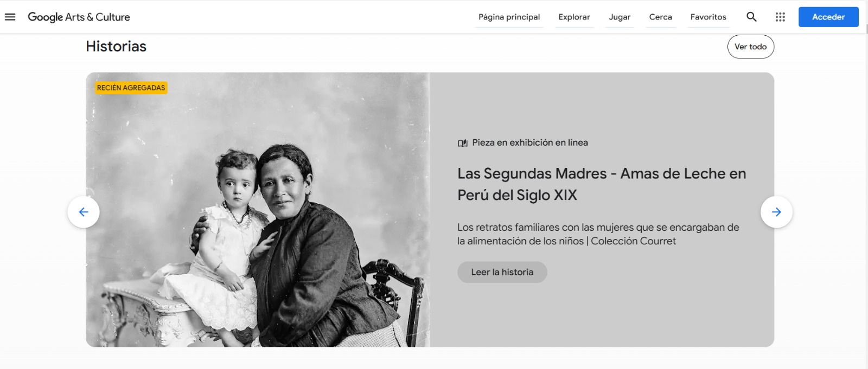Click the blue Acceder button
This screenshot has width=868, height=369.
(x=828, y=17)
